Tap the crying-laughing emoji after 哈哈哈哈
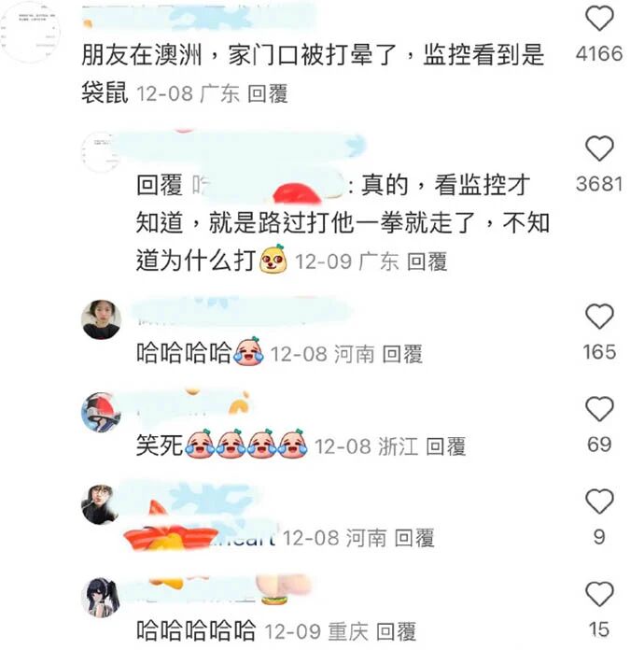 tap(248, 351)
